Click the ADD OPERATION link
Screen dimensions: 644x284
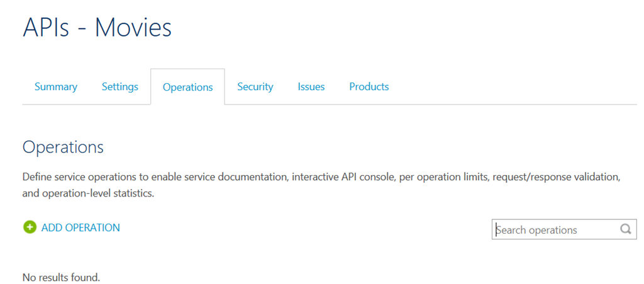(80, 227)
